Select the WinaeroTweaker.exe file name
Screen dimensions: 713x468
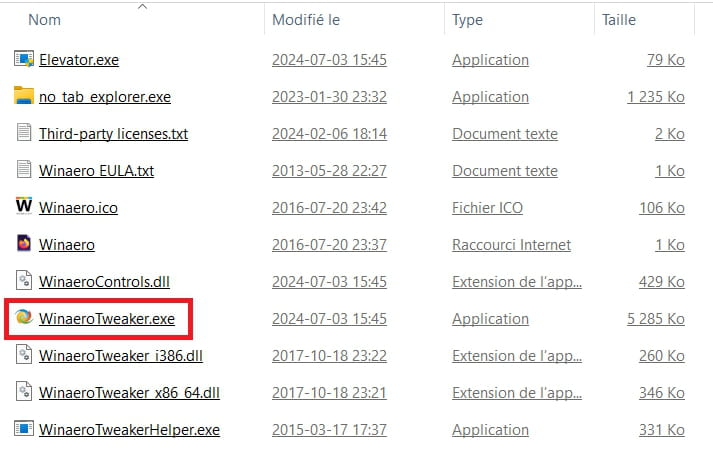[107, 319]
